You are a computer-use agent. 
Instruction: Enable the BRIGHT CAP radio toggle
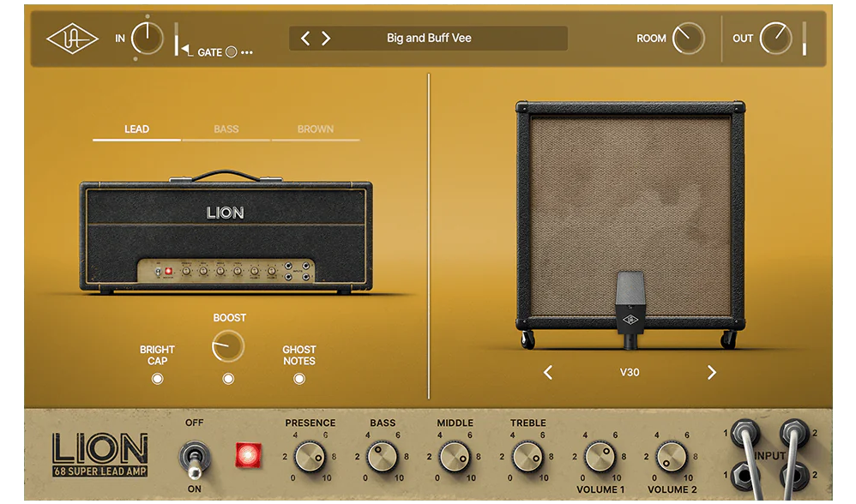point(157,379)
